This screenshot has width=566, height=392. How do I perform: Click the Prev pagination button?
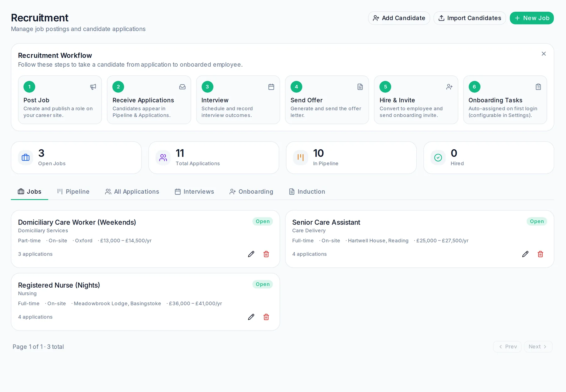click(x=507, y=346)
